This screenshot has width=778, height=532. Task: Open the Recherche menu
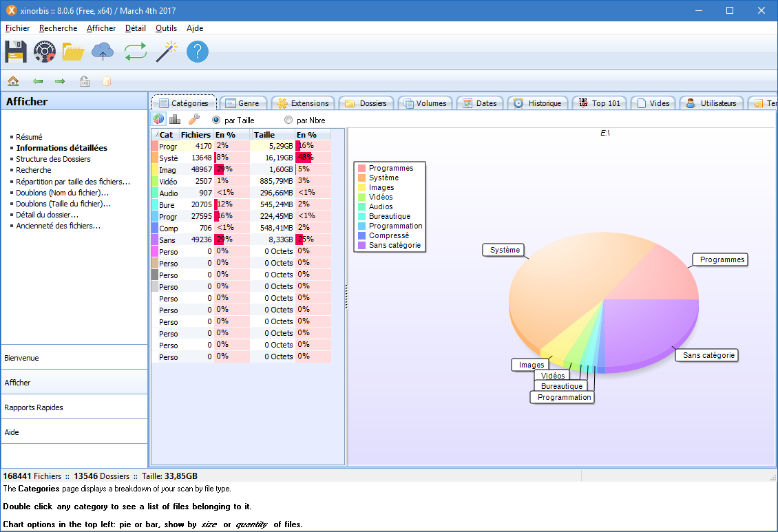click(58, 28)
